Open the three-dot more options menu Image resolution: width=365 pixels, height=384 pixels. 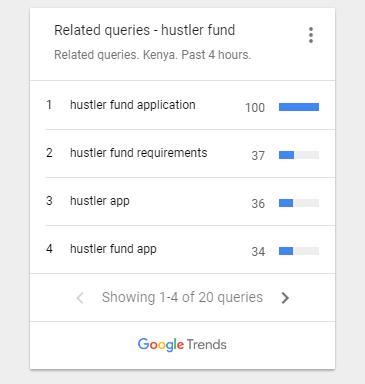click(x=311, y=35)
